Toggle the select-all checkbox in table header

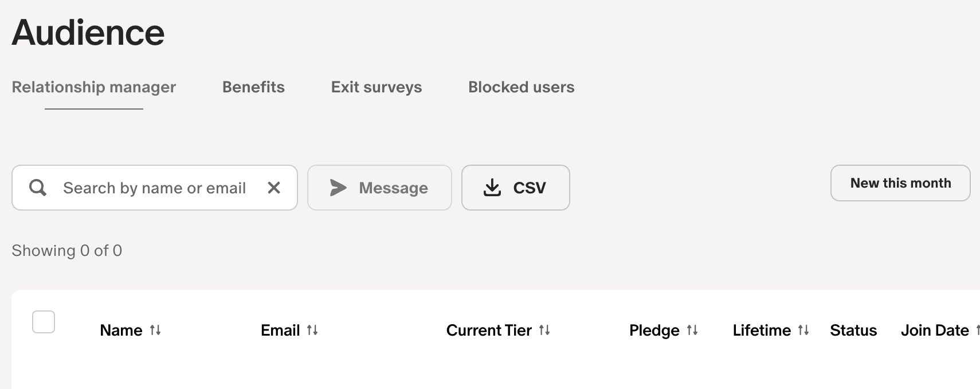pos(44,322)
